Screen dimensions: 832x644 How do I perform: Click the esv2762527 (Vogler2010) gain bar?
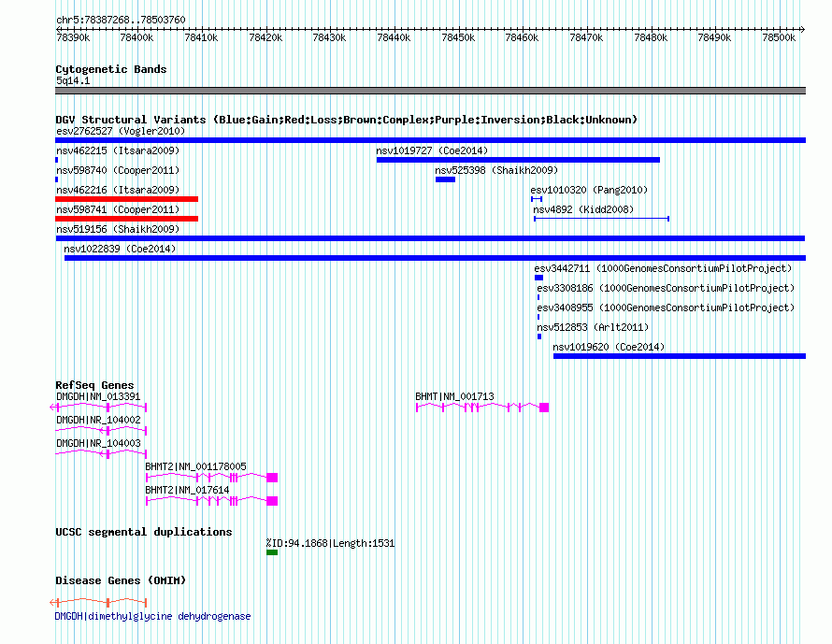(430, 140)
